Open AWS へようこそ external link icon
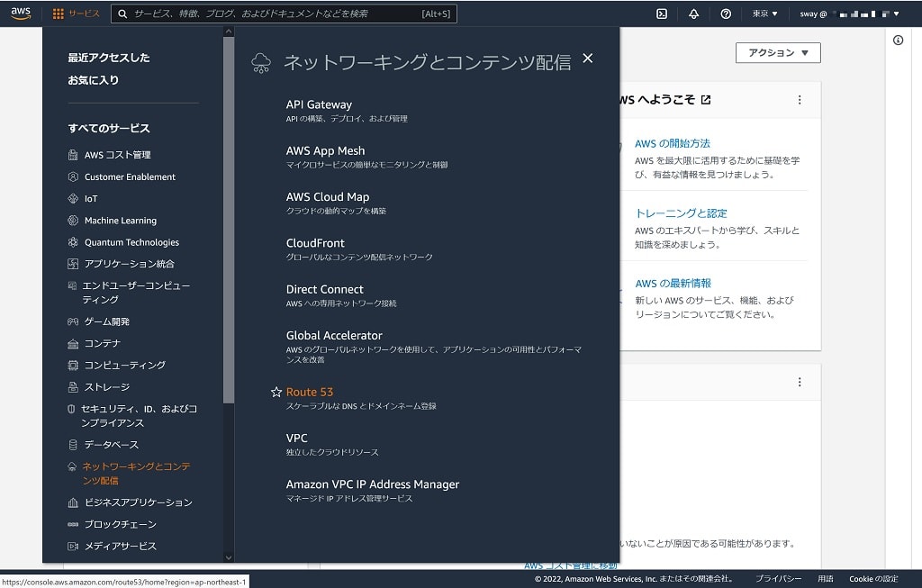This screenshot has height=588, width=922. point(706,100)
